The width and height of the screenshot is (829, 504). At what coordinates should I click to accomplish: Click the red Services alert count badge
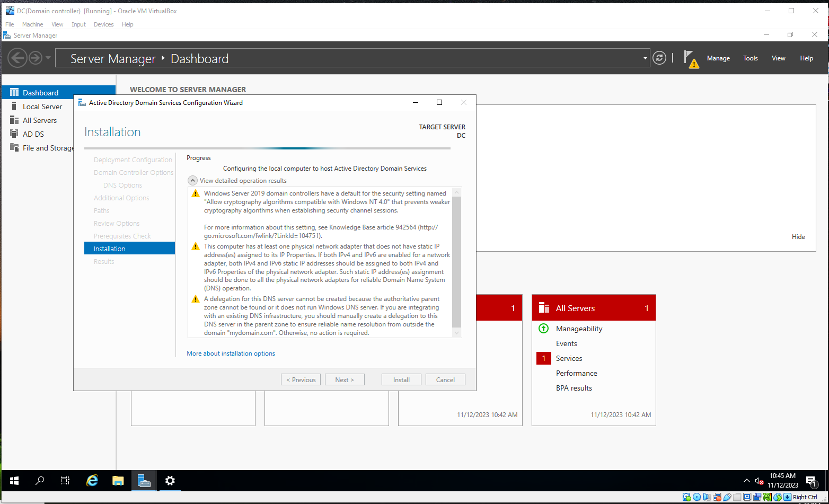[x=544, y=358]
